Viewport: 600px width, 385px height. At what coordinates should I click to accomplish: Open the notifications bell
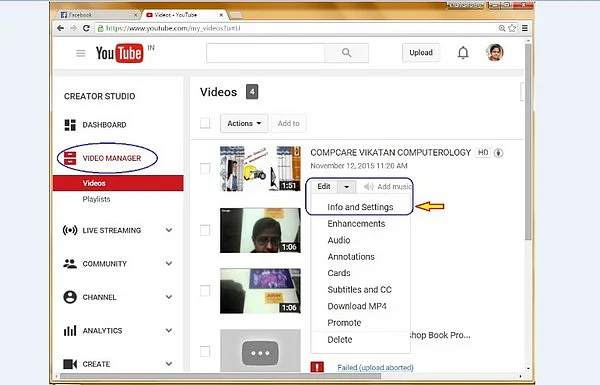tap(463, 53)
